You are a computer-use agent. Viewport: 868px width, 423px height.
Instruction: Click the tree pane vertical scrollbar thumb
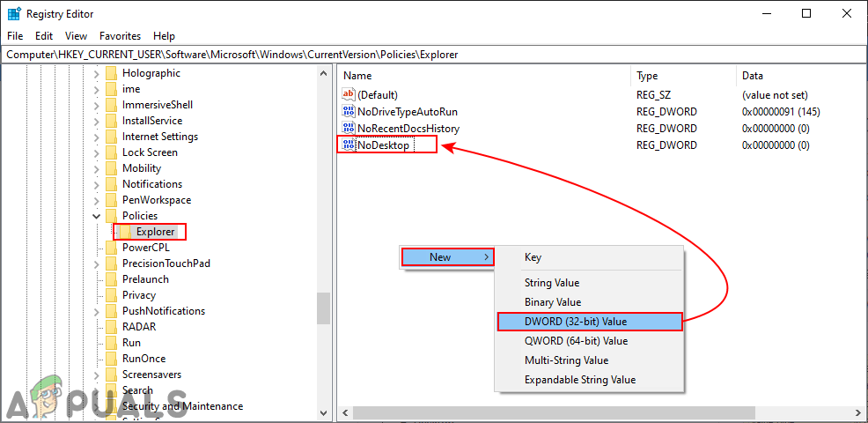click(323, 308)
